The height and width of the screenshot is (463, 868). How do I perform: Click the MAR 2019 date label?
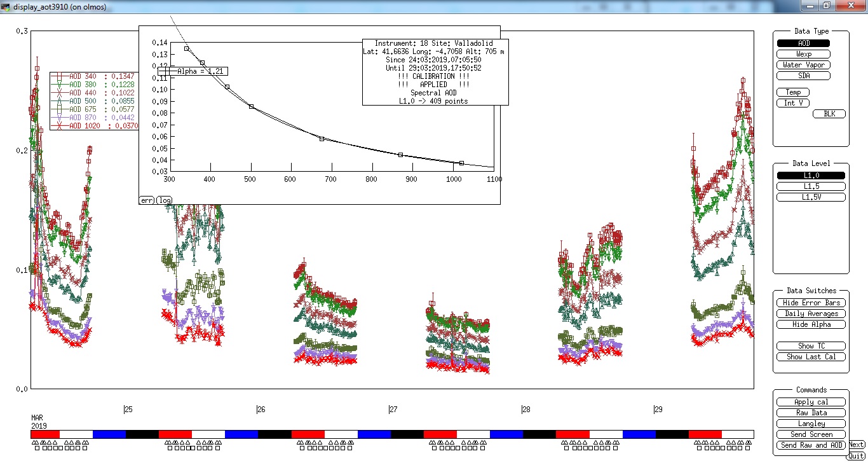click(39, 422)
